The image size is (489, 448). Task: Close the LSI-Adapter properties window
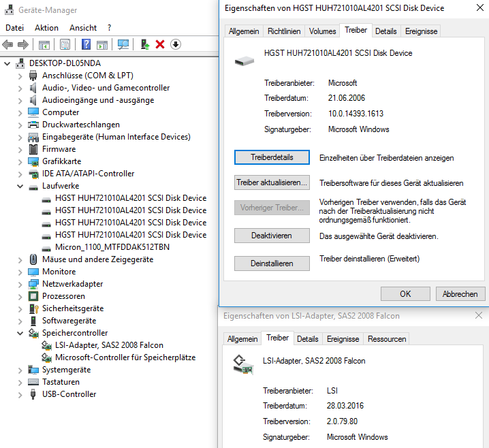click(x=479, y=315)
